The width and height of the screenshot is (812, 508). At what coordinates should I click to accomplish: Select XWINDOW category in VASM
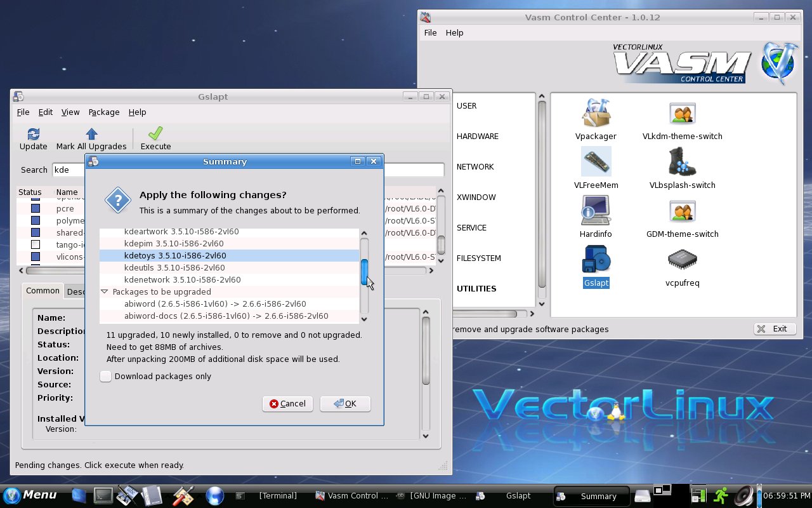click(476, 197)
